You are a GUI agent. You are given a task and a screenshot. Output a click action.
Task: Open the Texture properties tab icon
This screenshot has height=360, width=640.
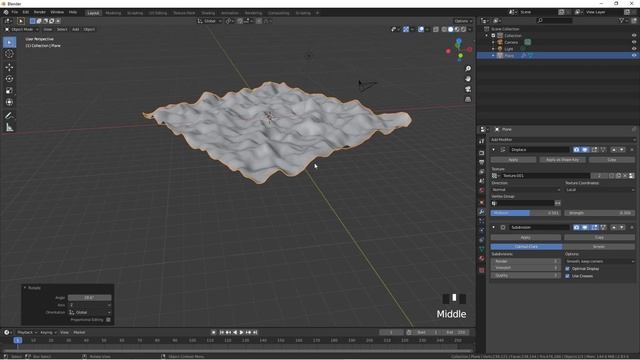(x=482, y=270)
